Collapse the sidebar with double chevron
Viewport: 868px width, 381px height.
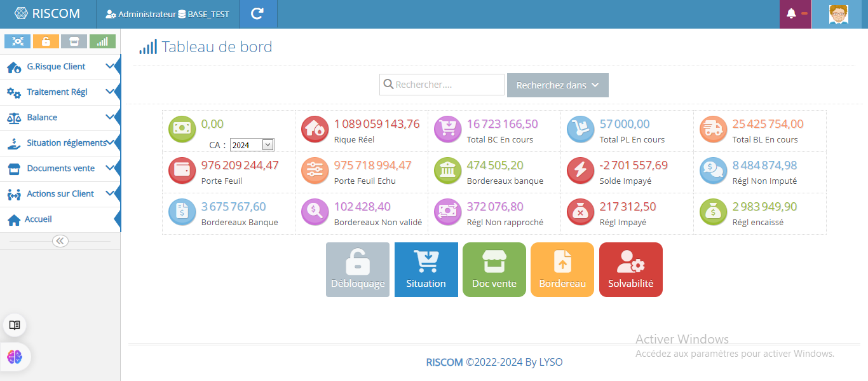[60, 241]
